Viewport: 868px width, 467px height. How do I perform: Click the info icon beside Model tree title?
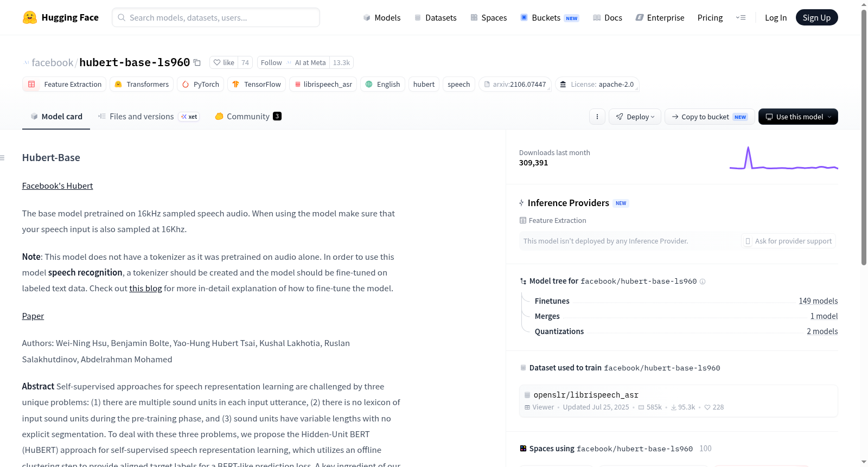[703, 282]
